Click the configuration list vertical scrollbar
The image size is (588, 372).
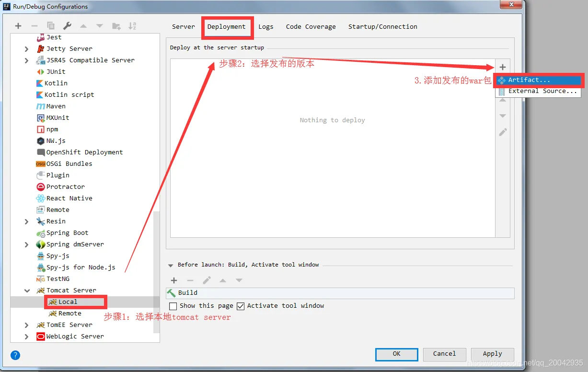(x=156, y=273)
